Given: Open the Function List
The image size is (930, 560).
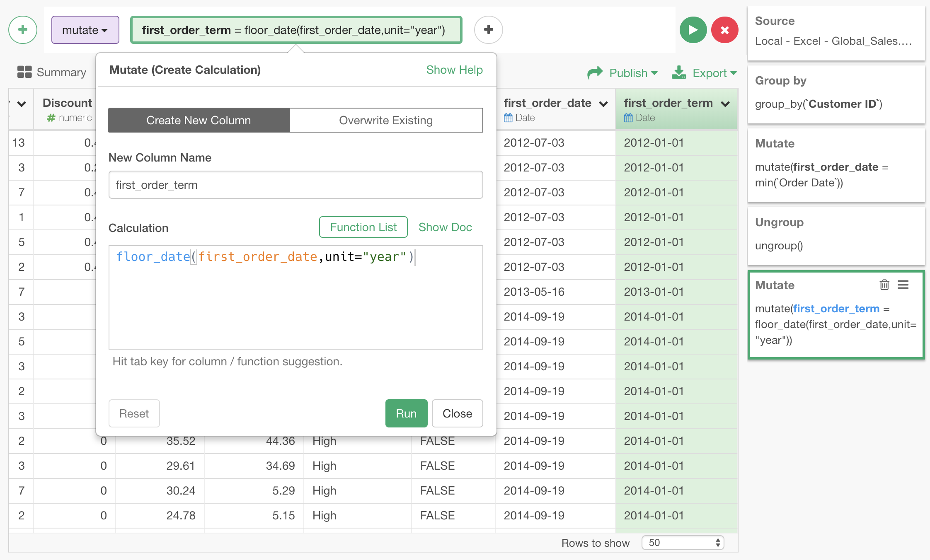Looking at the screenshot, I should click(x=363, y=227).
